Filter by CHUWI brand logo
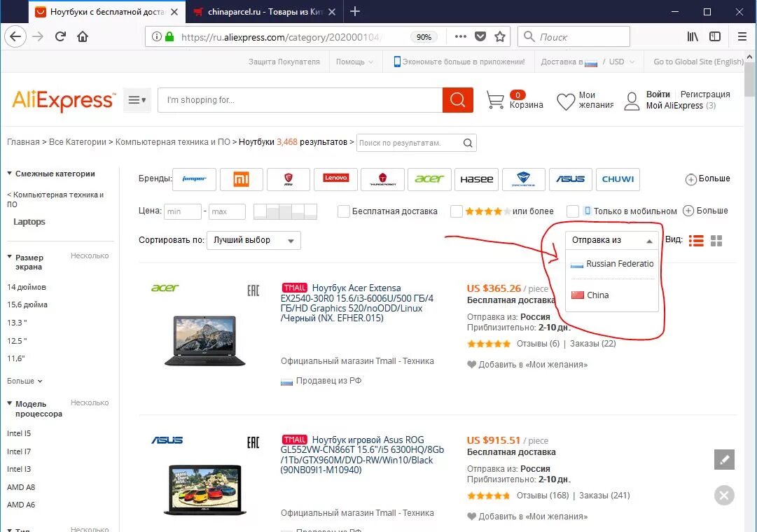This screenshot has width=757, height=532. pyautogui.click(x=618, y=180)
